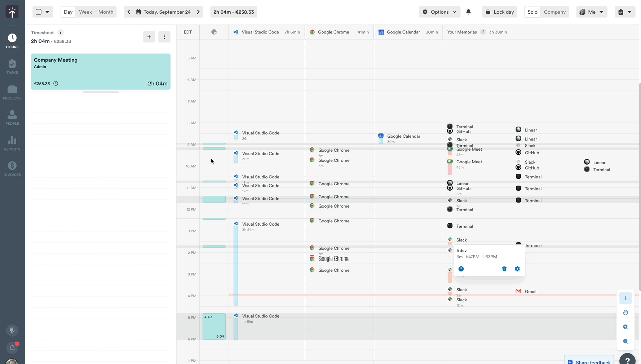Go to Projects in the sidebar
Screen dimensions: 641x364
(x=12, y=92)
